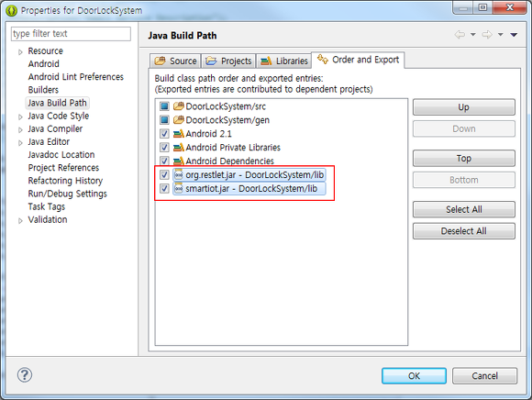Open the back history dropdown arrow

pos(473,35)
